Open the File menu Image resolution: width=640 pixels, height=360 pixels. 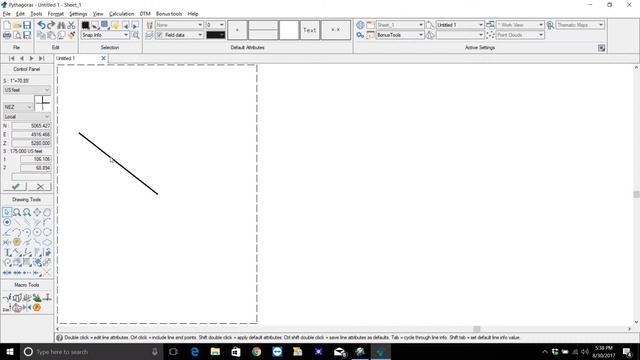7,14
